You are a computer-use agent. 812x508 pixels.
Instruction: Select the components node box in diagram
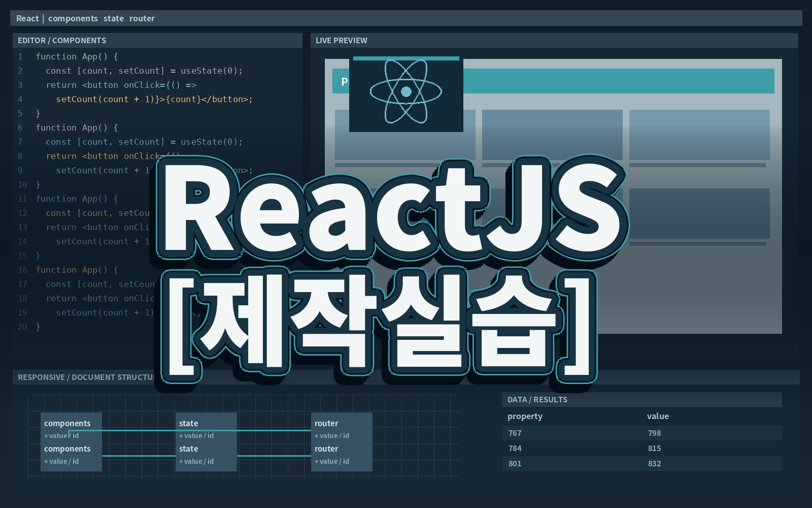point(71,442)
